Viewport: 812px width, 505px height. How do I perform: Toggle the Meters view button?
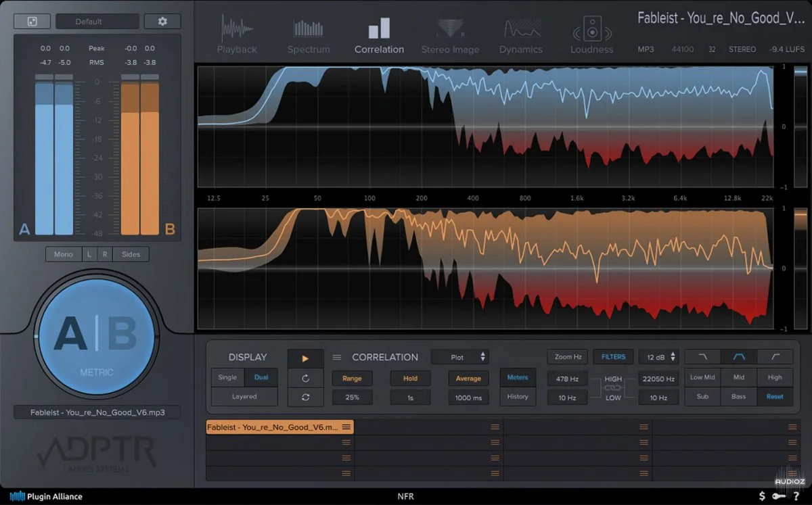518,377
